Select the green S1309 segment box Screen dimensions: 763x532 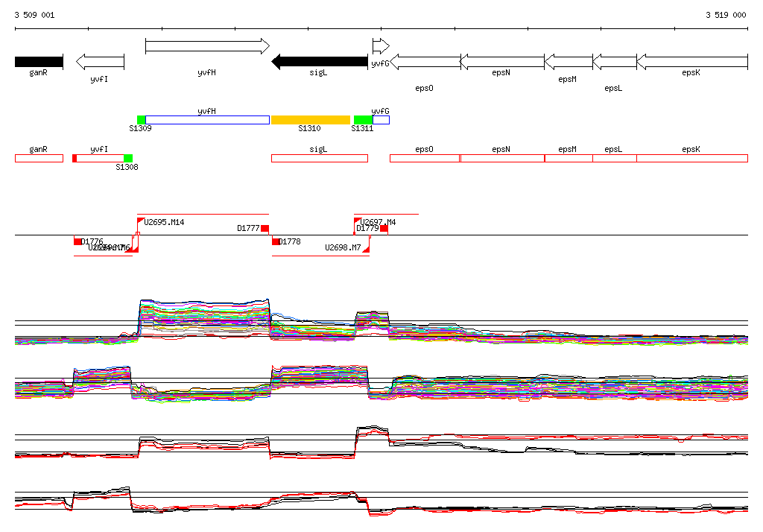[x=141, y=120]
